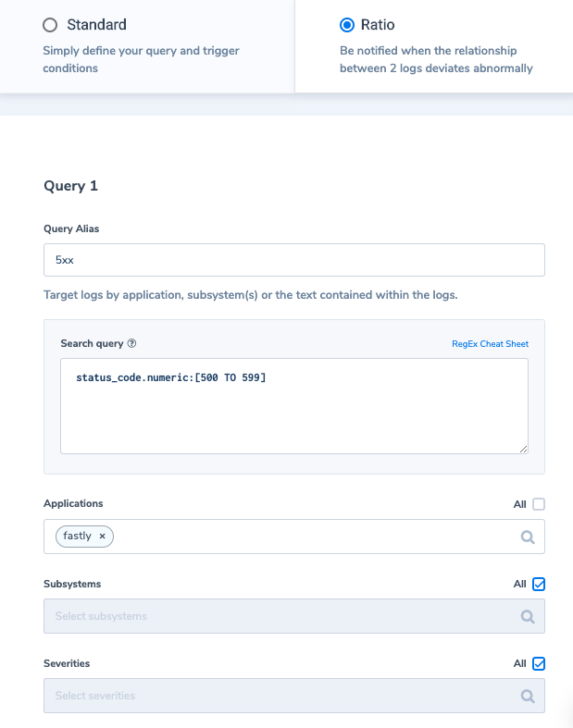
Task: Select the Standard alert type
Action: click(50, 25)
